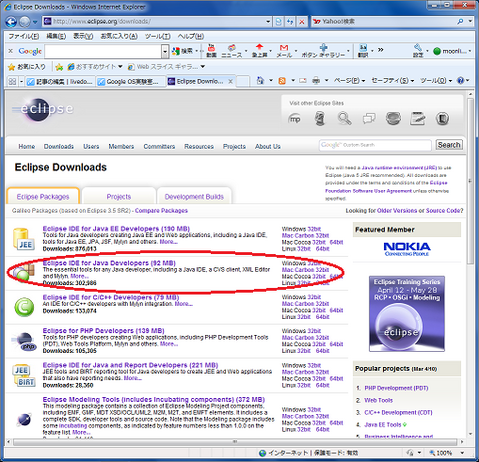Click the Eclipse Training Series banner
This screenshot has width=479, height=462.
[x=407, y=314]
